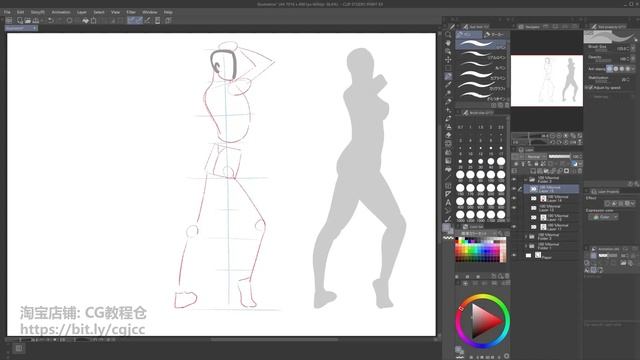Pick the 50 brush size preset
This screenshot has width=640, height=360.
[x=501, y=162]
